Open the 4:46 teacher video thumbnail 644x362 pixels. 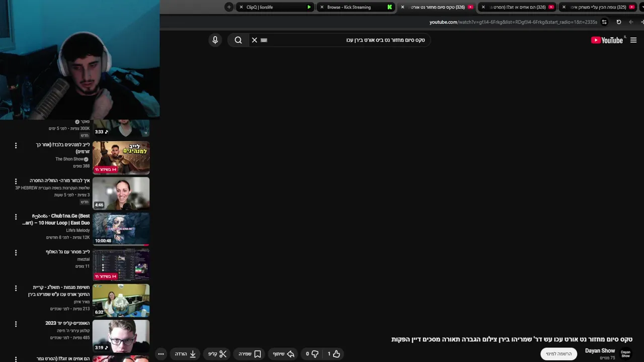click(x=121, y=193)
